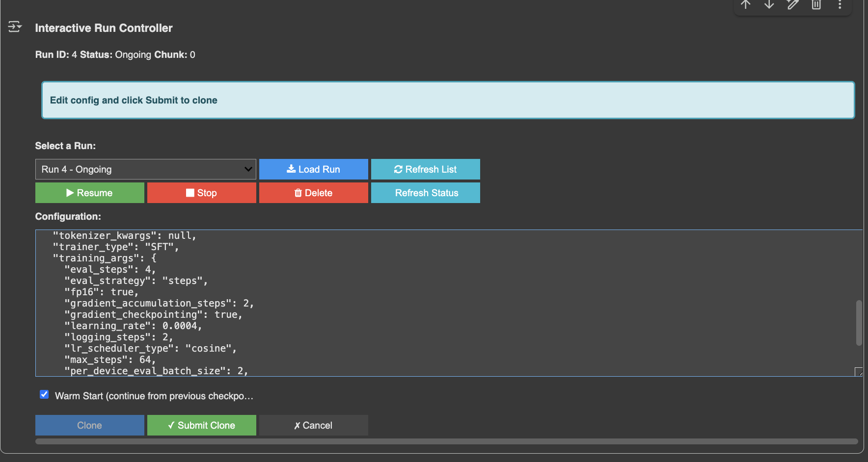Click the red Delete button

click(x=313, y=193)
